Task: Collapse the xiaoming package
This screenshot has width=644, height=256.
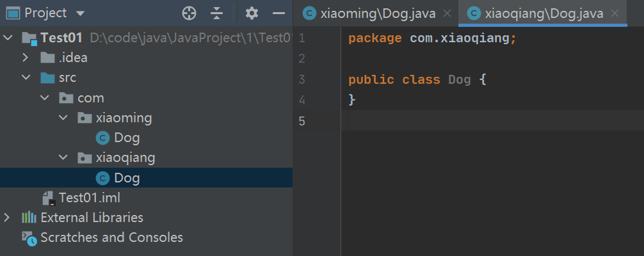Action: (63, 118)
